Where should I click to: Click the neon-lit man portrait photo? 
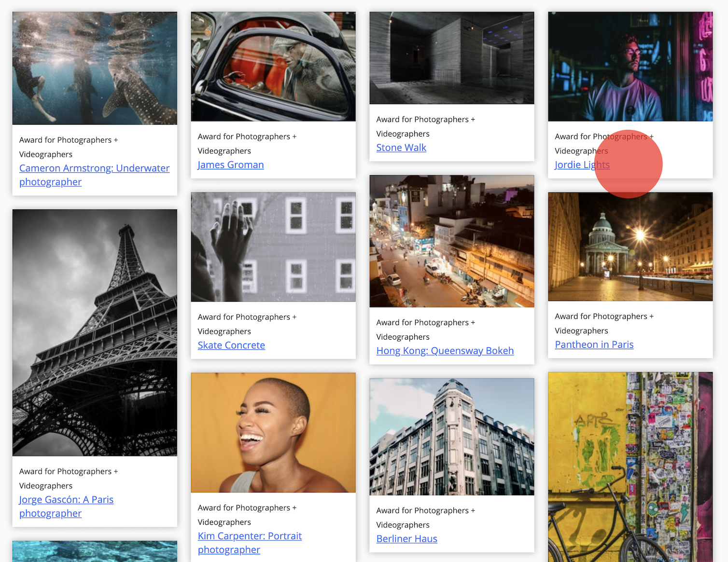pos(630,67)
